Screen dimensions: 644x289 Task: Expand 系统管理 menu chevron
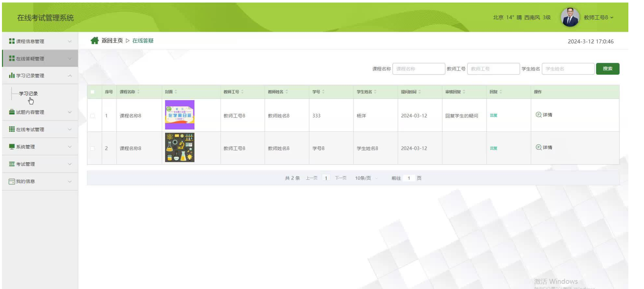[70, 146]
